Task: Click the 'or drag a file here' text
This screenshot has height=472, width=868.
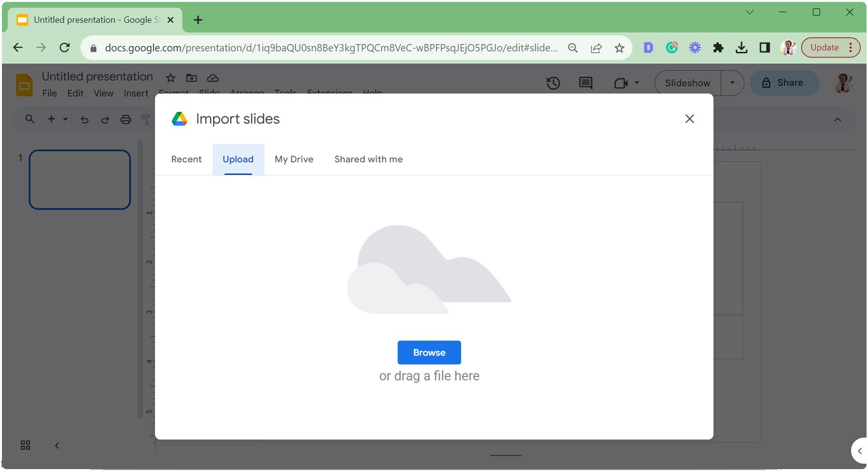Action: pyautogui.click(x=429, y=376)
